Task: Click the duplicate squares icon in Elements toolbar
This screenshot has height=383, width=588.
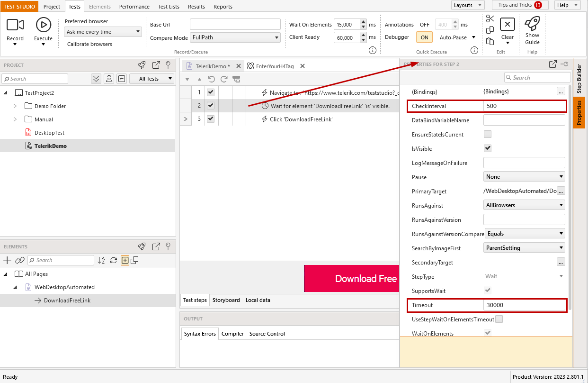Action: pyautogui.click(x=134, y=260)
